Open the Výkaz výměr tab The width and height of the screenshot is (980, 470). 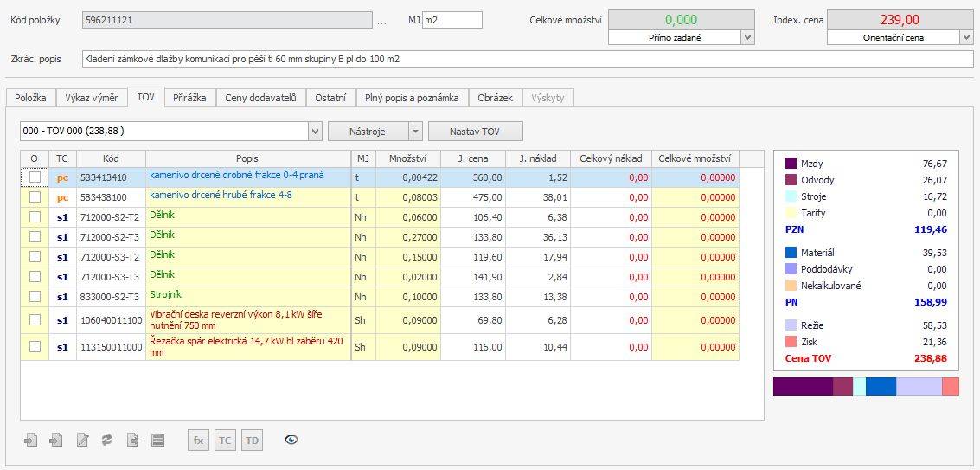tap(91, 98)
